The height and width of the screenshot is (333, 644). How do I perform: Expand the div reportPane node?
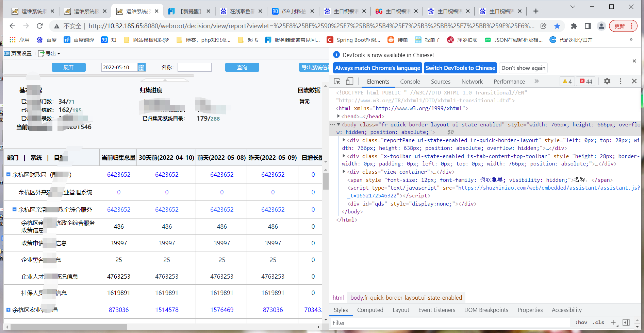point(344,140)
